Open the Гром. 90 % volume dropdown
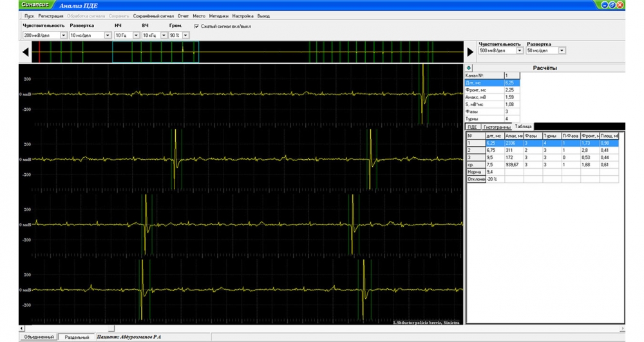644x342 pixels. pos(185,35)
